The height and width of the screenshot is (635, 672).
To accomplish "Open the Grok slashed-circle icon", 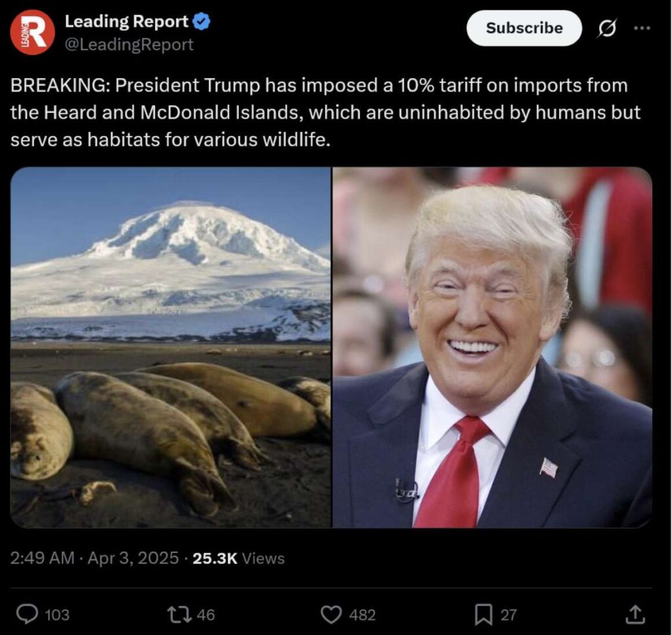I will pos(607,29).
